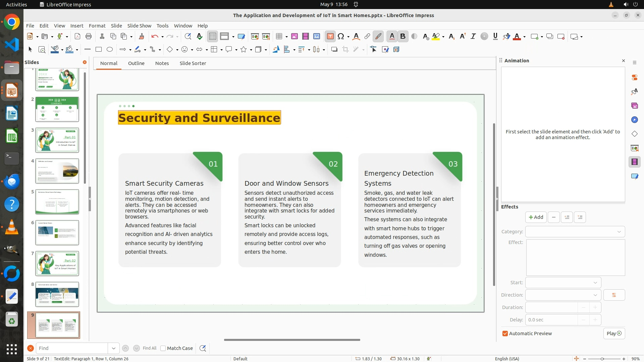The image size is (644, 362).
Task: Select the Rectangle shape tool
Action: (x=99, y=50)
